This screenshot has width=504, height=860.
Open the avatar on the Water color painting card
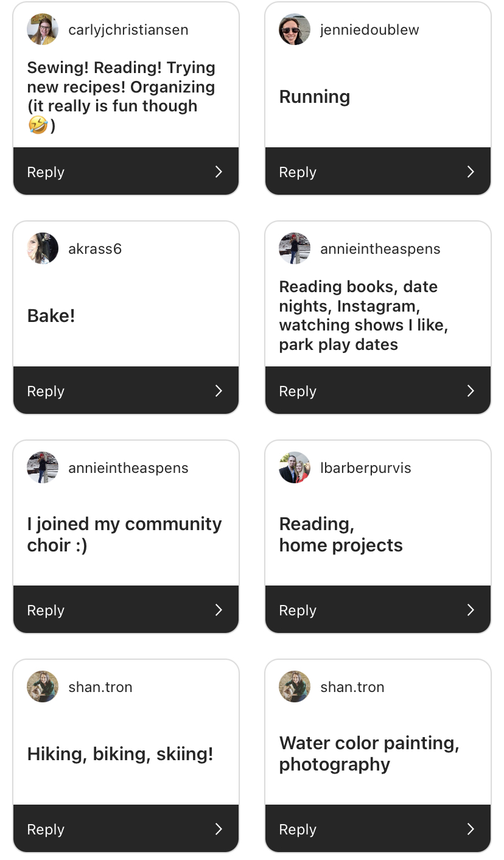point(295,687)
